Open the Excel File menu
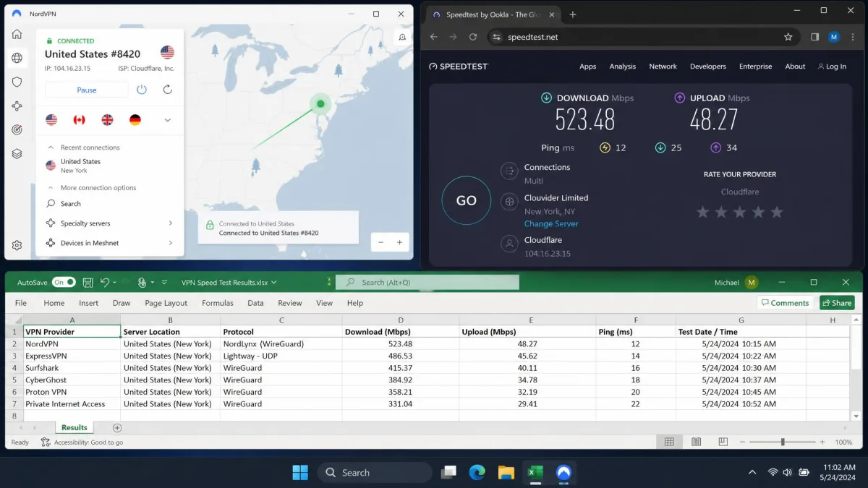The height and width of the screenshot is (488, 868). pyautogui.click(x=21, y=303)
